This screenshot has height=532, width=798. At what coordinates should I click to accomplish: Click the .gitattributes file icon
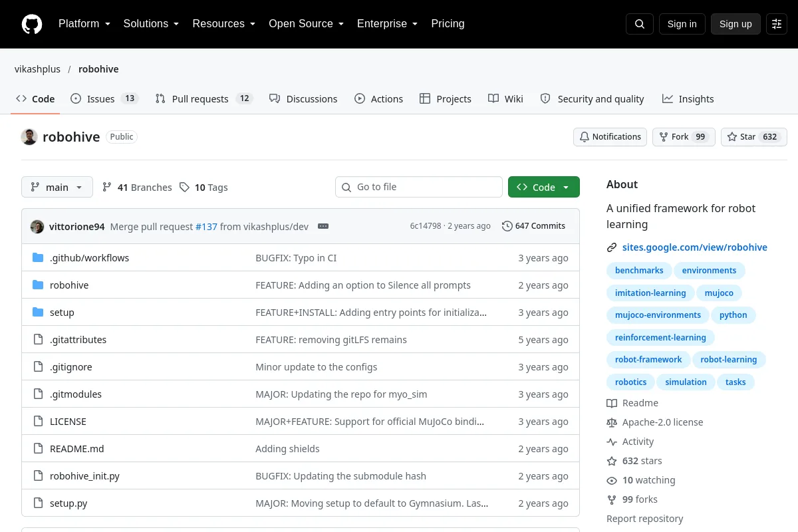point(38,339)
